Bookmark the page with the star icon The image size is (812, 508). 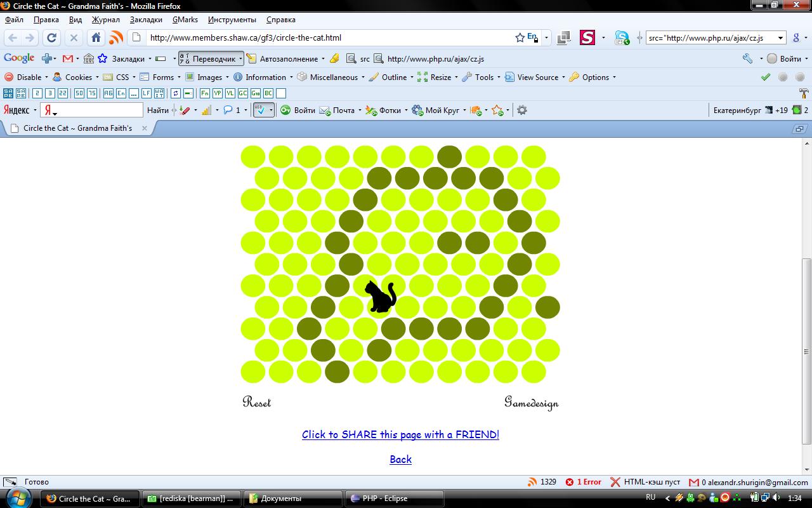coord(520,37)
